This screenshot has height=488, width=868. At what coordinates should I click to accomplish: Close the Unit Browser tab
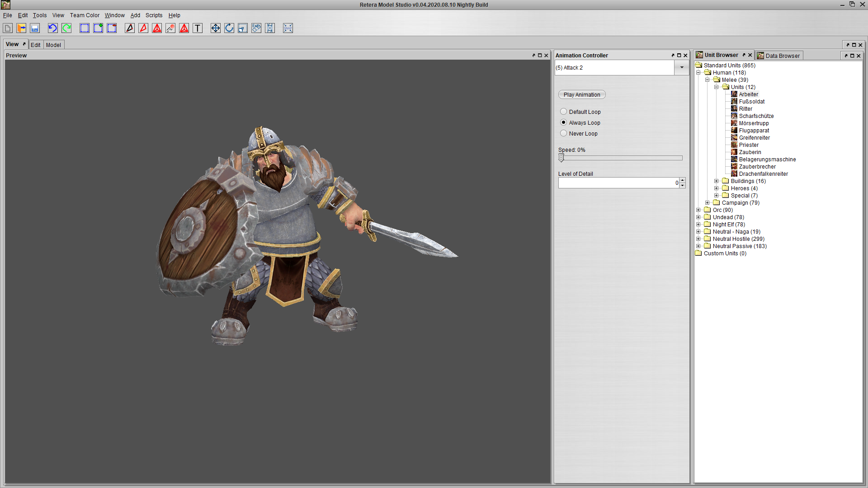tap(750, 55)
